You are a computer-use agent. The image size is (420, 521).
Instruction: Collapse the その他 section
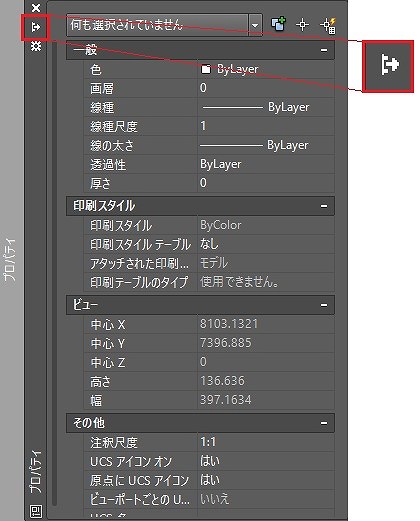click(x=324, y=423)
